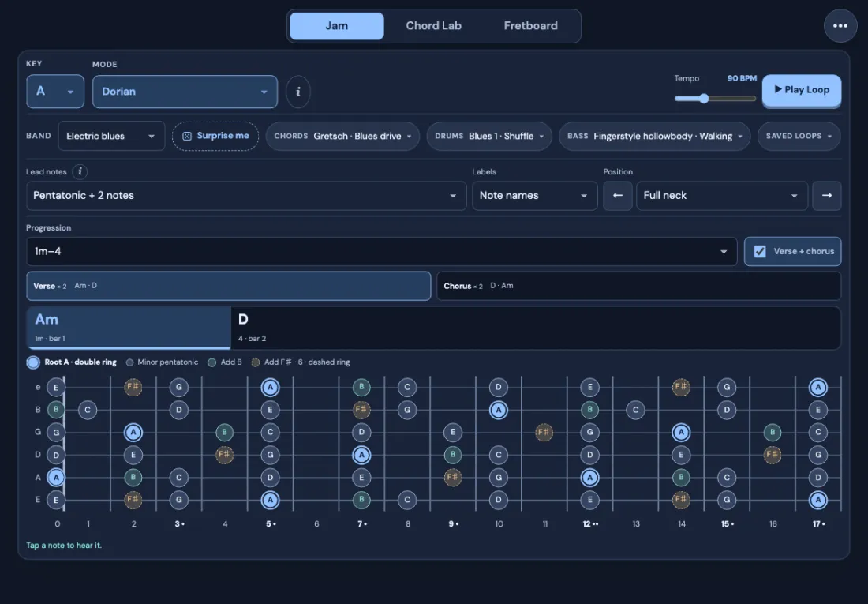Open the Position dropdown Full neck
This screenshot has width=868, height=604.
(722, 196)
